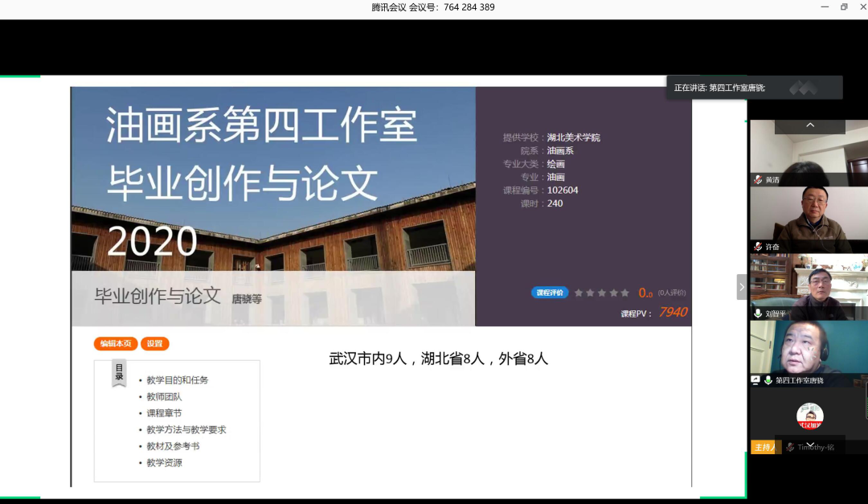Click the 设置 orange button
The height and width of the screenshot is (504, 868).
(x=155, y=343)
